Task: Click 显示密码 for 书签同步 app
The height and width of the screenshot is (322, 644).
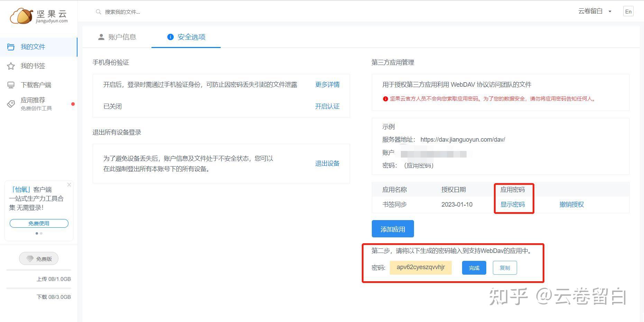Action: (513, 205)
